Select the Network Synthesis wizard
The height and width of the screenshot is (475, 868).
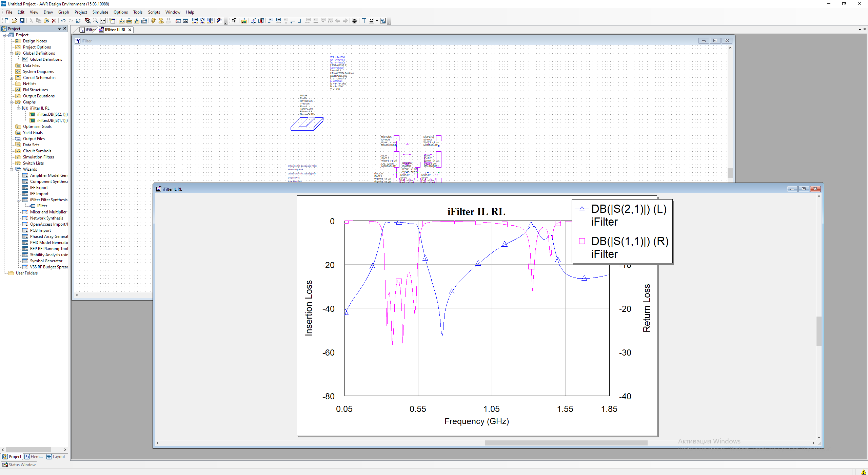click(46, 218)
